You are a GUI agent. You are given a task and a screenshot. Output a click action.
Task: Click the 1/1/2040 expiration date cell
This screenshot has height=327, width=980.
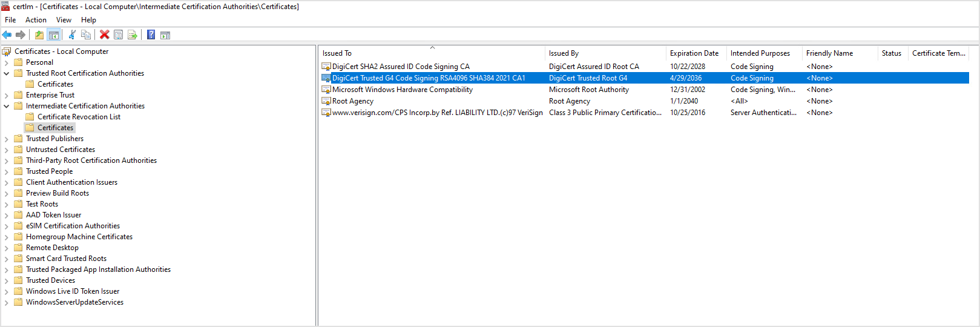[684, 101]
